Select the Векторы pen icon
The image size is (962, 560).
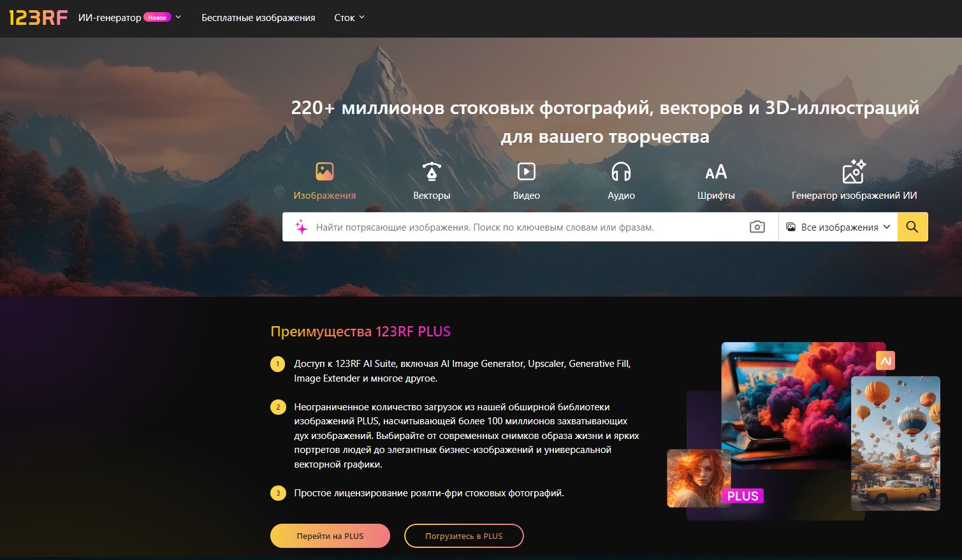coord(432,171)
